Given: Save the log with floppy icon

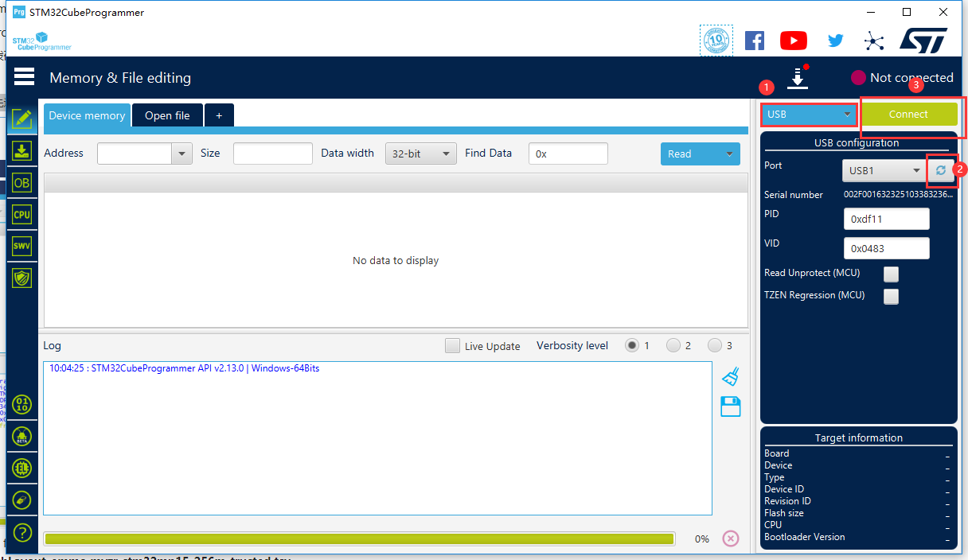Looking at the screenshot, I should [730, 406].
